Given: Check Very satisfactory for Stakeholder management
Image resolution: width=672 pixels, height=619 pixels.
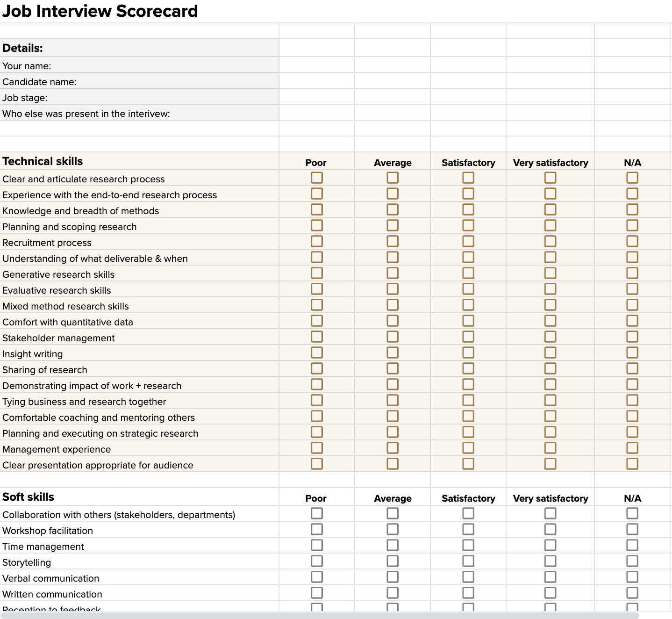Looking at the screenshot, I should point(550,337).
